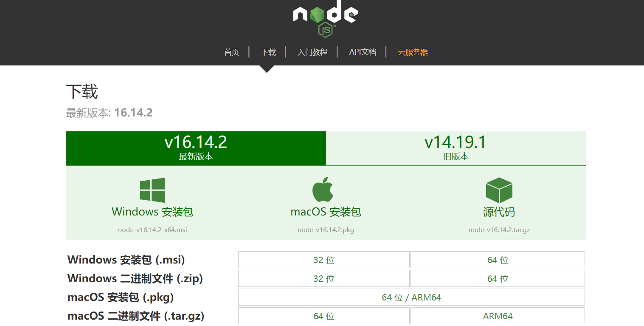
Task: Click the Windows logo icon
Action: click(152, 190)
